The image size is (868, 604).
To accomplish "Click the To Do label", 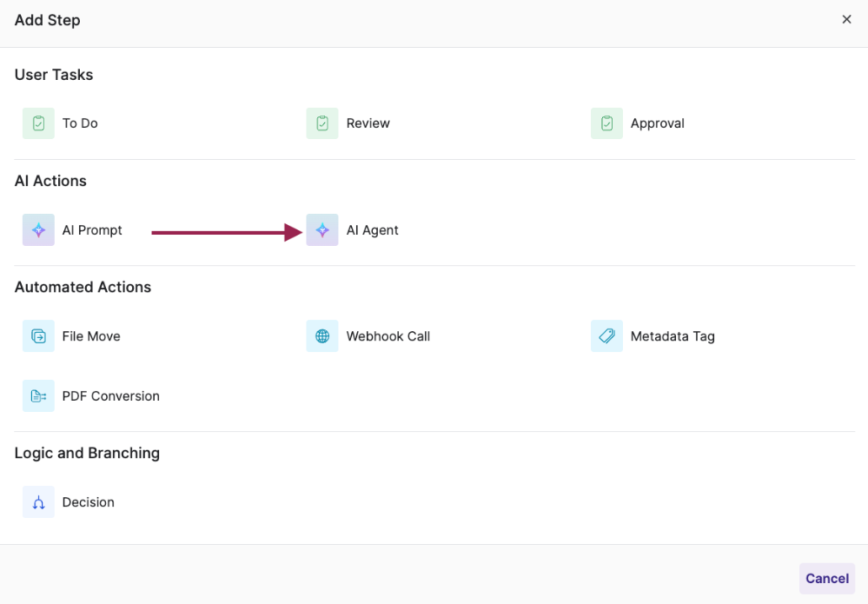I will coord(80,123).
